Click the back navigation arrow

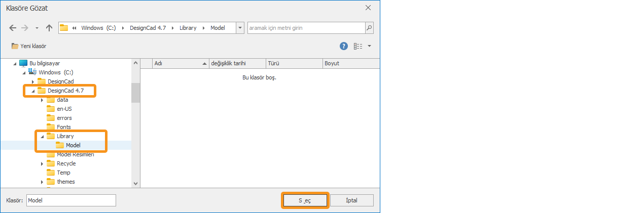click(x=13, y=28)
